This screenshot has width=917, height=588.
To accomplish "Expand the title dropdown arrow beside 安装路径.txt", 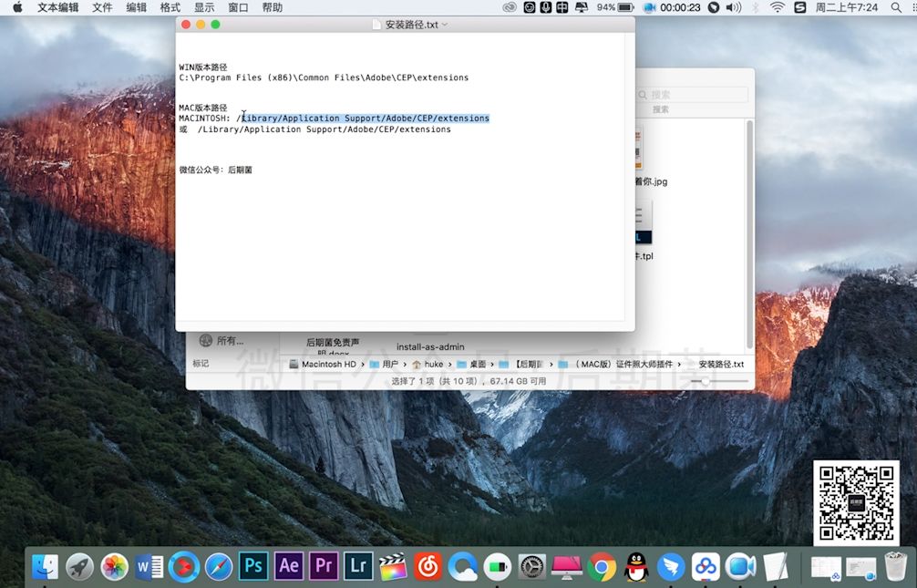I will (445, 25).
